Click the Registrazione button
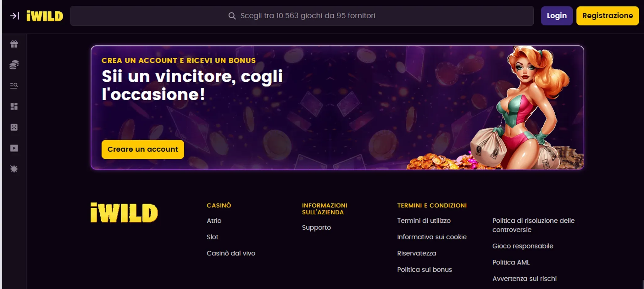 [x=608, y=16]
